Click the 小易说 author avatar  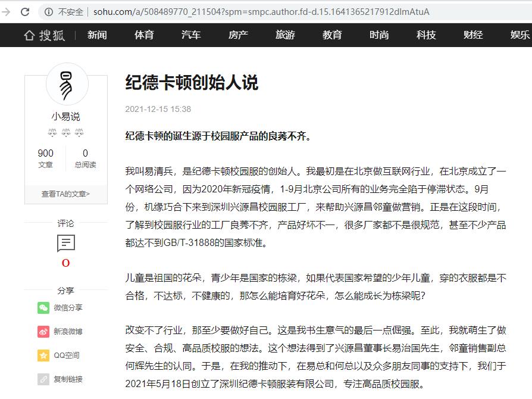coord(67,85)
